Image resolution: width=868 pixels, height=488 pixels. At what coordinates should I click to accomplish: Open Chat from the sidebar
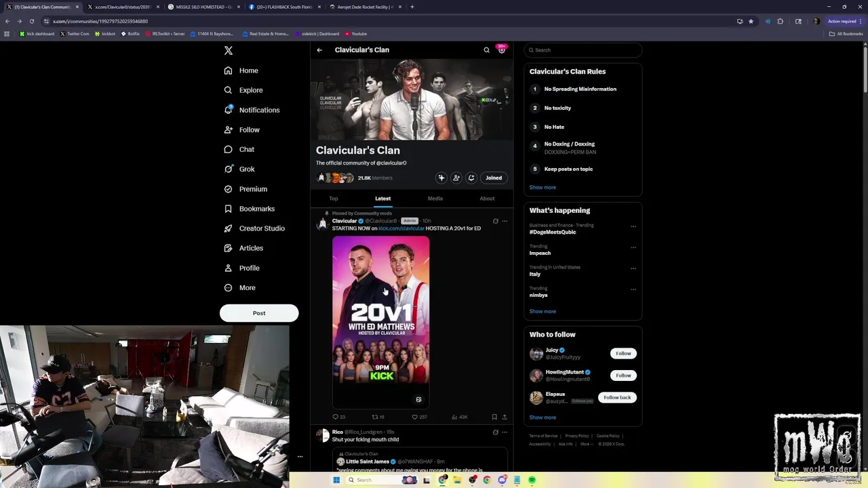(239, 149)
